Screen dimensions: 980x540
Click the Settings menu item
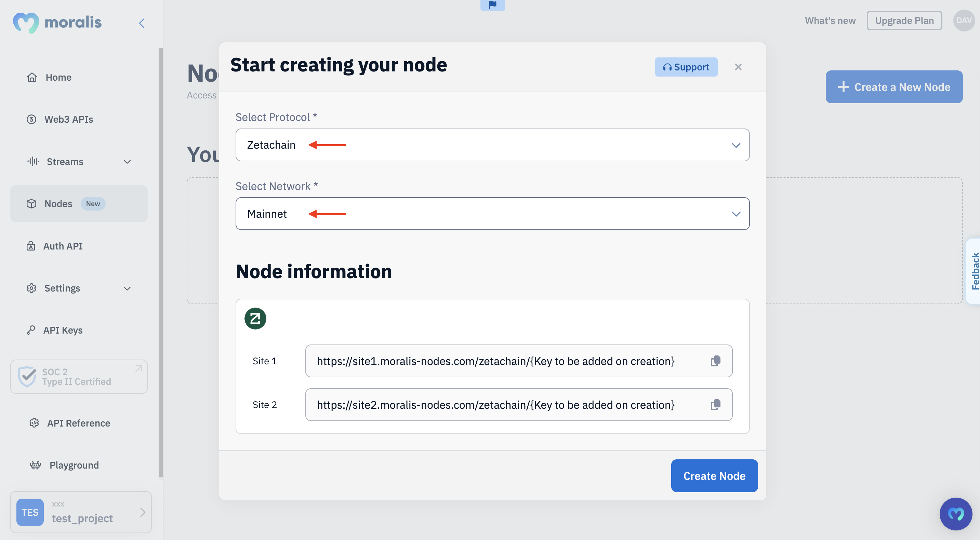[62, 288]
